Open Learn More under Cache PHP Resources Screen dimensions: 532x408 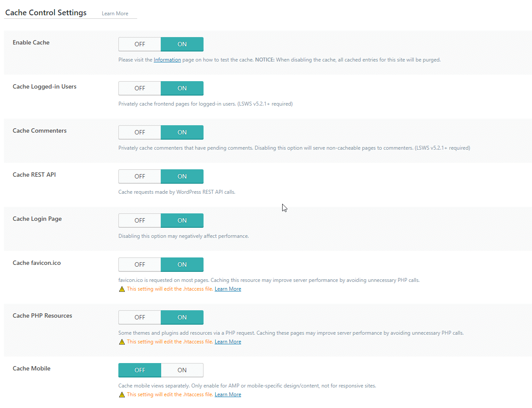pos(228,342)
